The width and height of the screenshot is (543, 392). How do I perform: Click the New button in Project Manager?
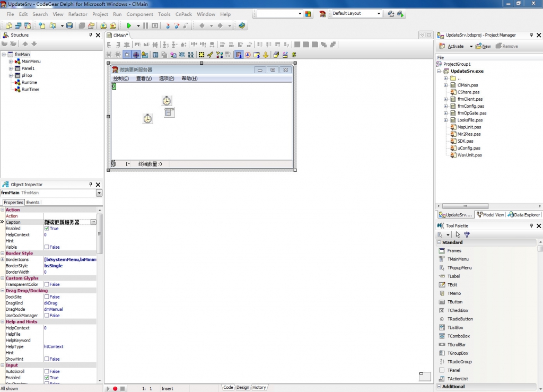point(483,46)
